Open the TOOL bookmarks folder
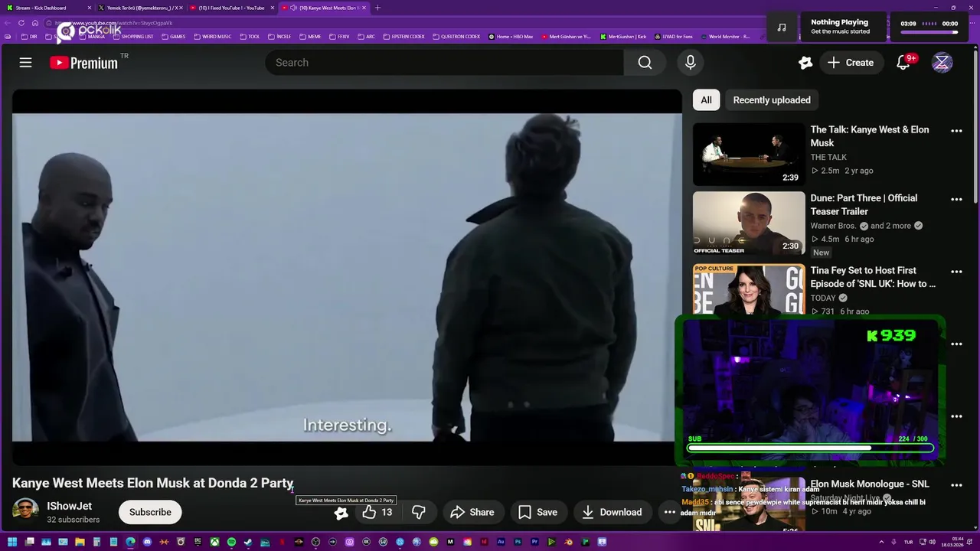 (x=250, y=37)
